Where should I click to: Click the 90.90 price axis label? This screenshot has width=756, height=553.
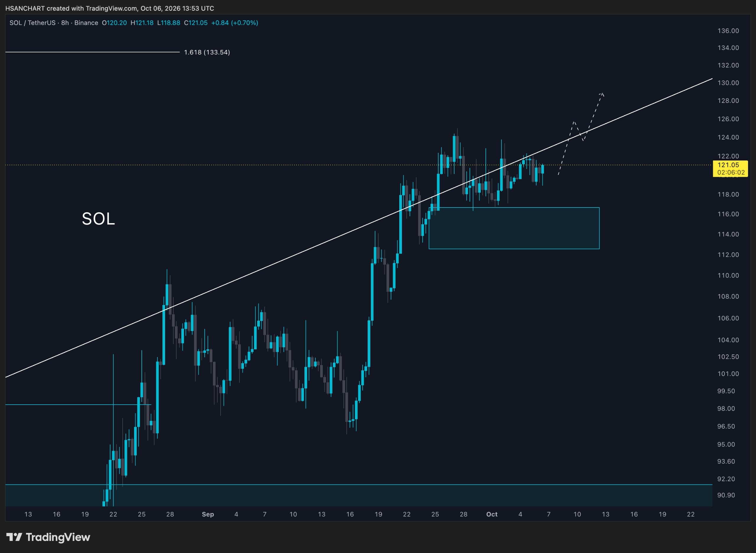[726, 495]
